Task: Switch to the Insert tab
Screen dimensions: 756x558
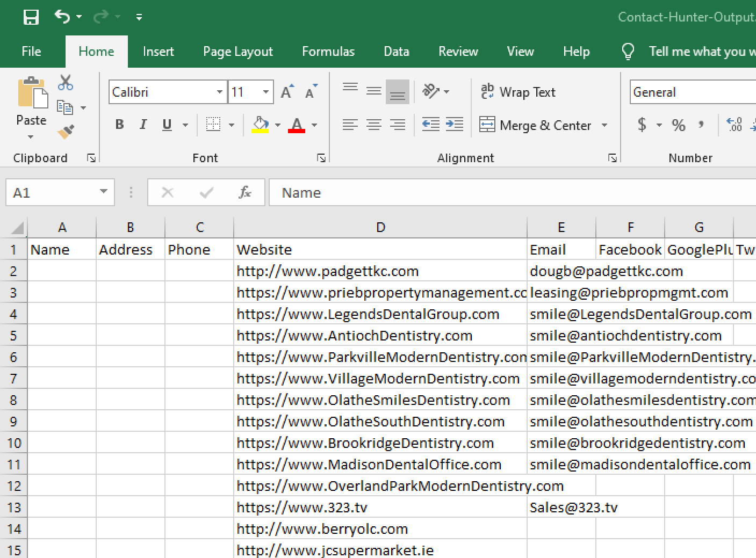Action: (158, 52)
